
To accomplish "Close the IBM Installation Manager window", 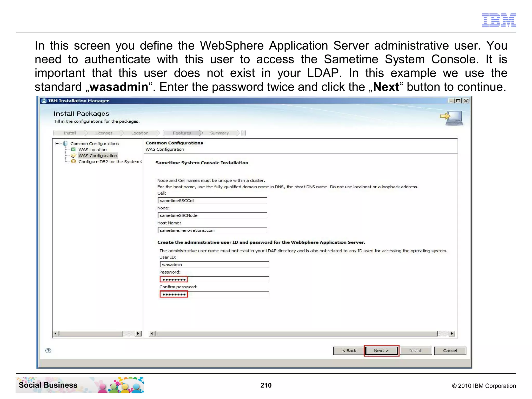I will [x=466, y=101].
